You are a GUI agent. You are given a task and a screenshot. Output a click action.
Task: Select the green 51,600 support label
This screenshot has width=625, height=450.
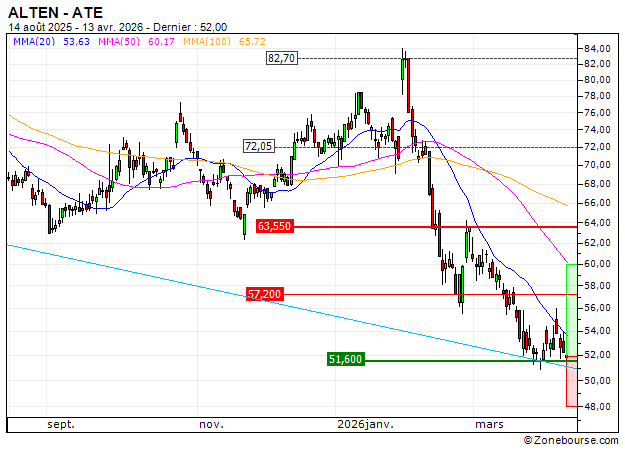tap(345, 359)
